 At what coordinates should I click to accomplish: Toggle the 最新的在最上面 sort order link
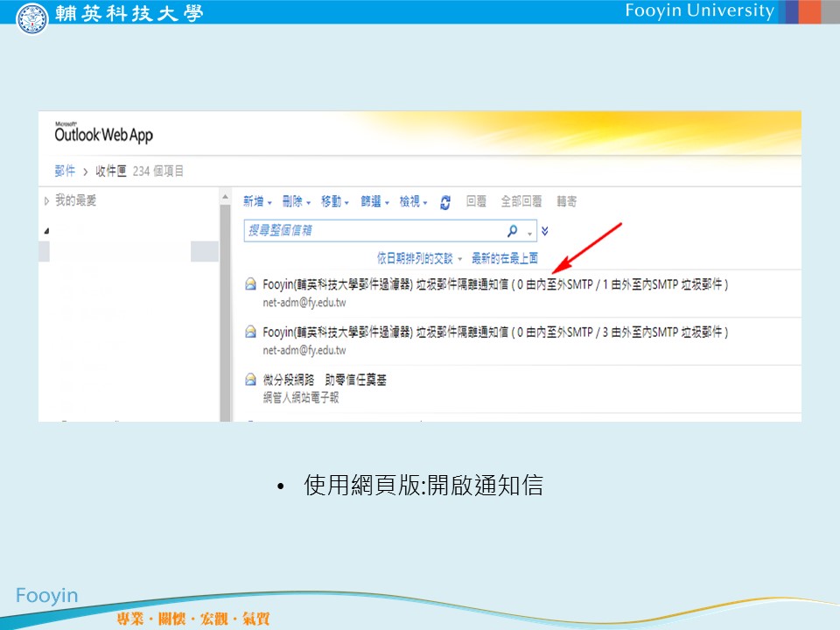505,259
